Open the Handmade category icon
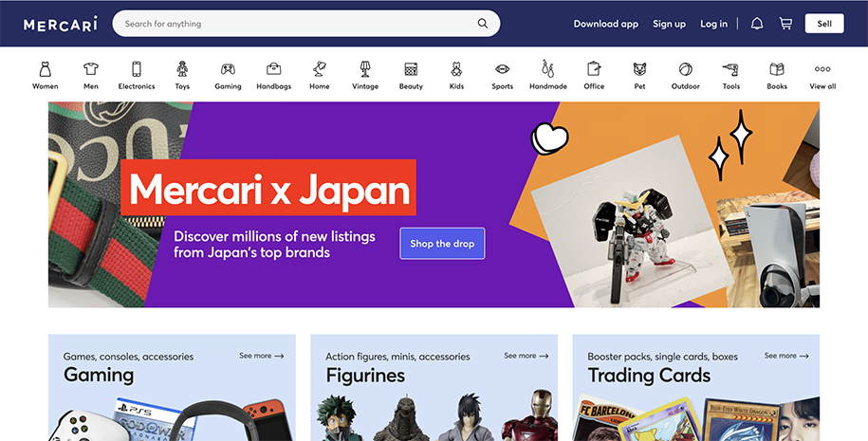 pos(548,68)
